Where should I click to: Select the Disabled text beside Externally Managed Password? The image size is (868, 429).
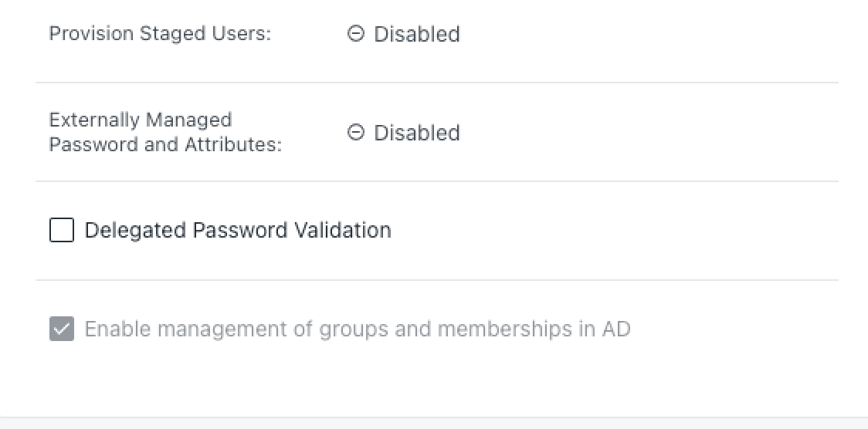coord(416,133)
